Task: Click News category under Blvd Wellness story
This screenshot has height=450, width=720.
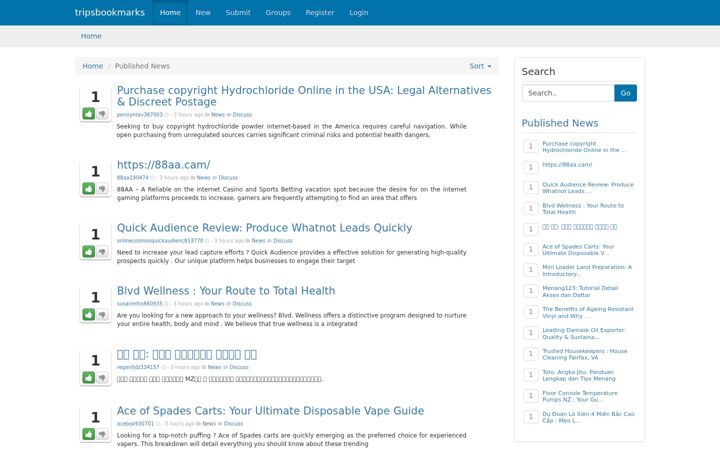Action: pyautogui.click(x=218, y=304)
